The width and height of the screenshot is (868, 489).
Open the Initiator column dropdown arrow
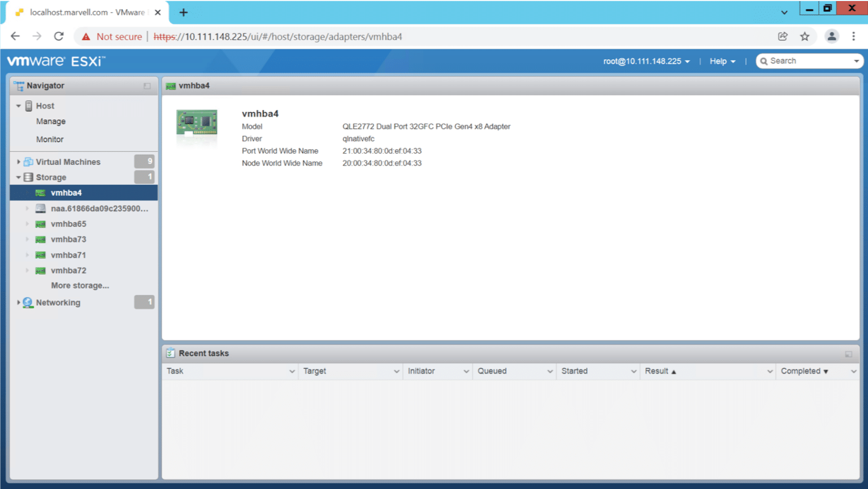click(466, 371)
